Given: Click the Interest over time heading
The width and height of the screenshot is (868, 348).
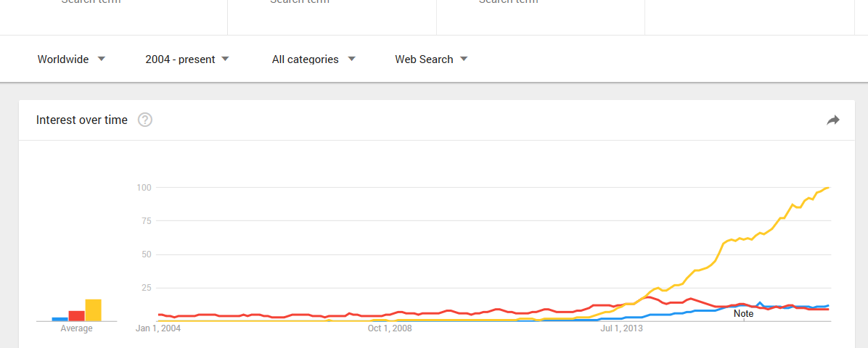Looking at the screenshot, I should pos(82,120).
